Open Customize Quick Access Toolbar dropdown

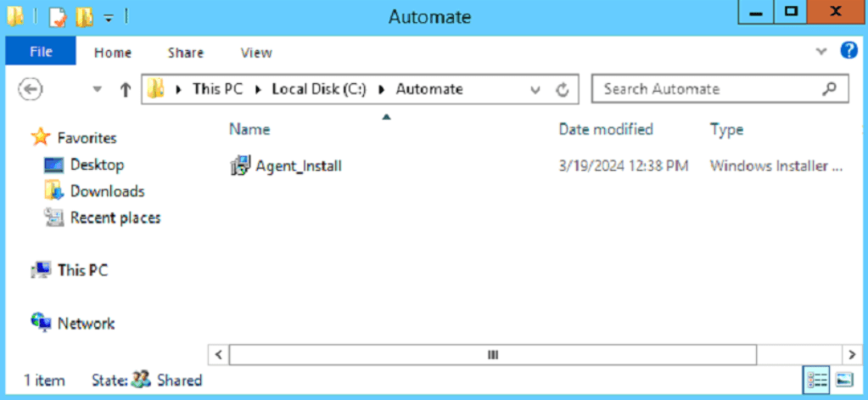(109, 16)
